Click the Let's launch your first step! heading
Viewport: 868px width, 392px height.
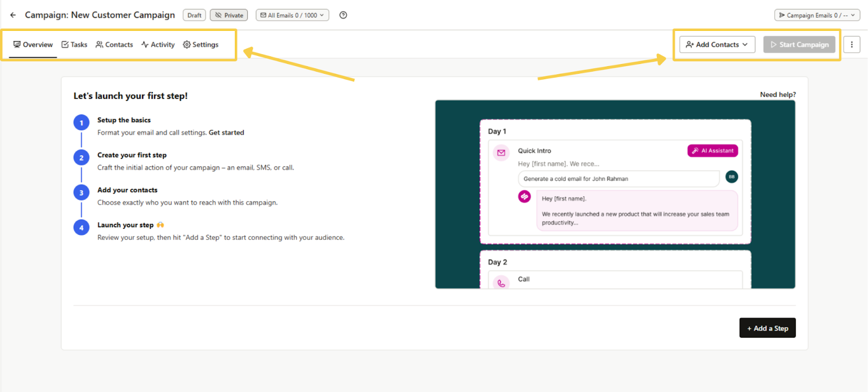[131, 96]
